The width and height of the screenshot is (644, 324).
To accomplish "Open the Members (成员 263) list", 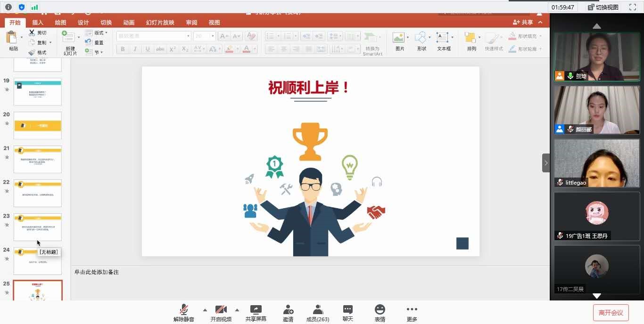I will 318,309.
